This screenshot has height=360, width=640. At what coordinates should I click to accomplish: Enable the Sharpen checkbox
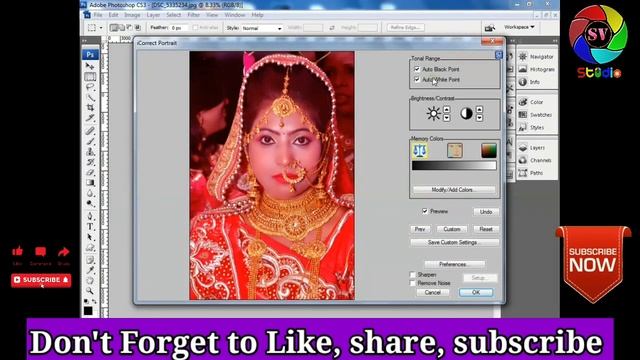pos(413,275)
